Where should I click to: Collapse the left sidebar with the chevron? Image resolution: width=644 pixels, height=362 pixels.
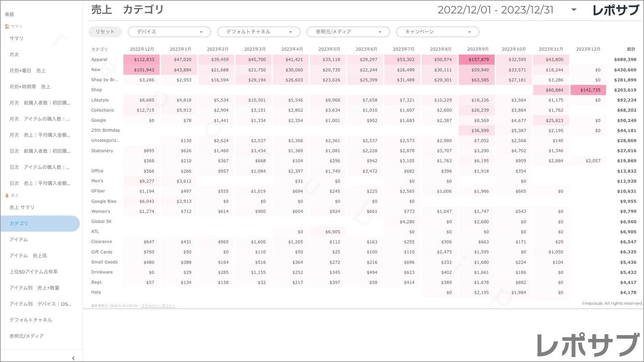(74, 358)
